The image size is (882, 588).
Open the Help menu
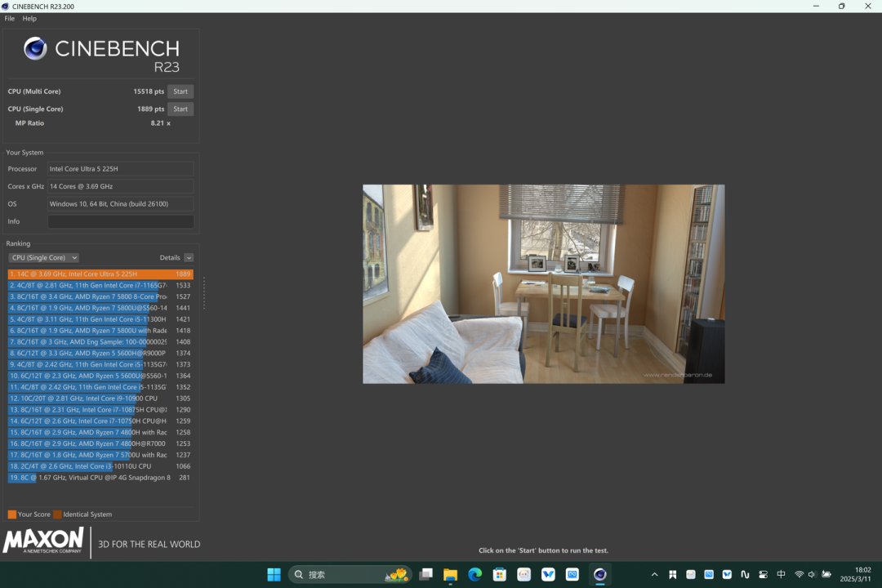point(29,19)
